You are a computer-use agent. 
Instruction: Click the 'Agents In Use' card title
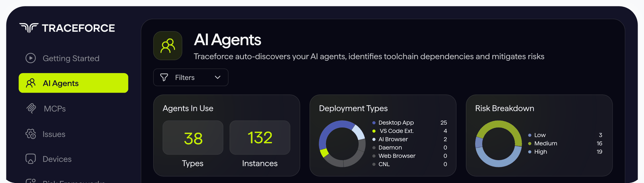(188, 108)
